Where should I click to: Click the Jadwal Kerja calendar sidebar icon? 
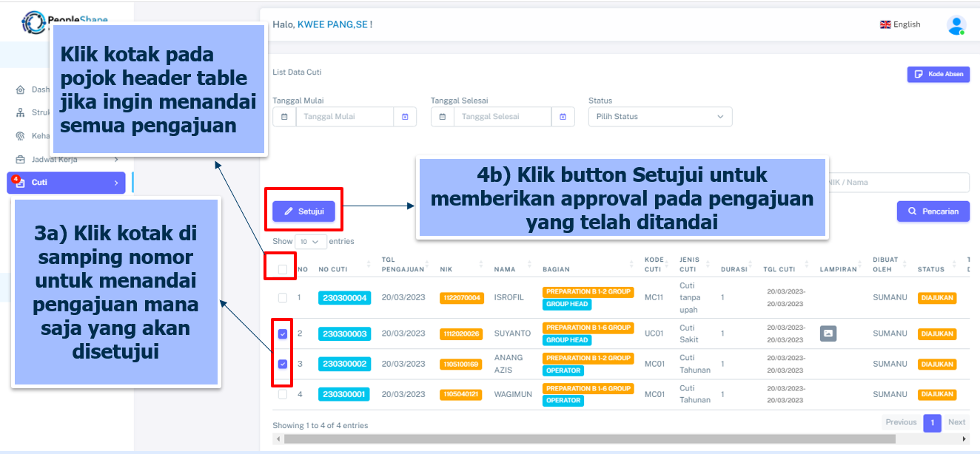20,160
